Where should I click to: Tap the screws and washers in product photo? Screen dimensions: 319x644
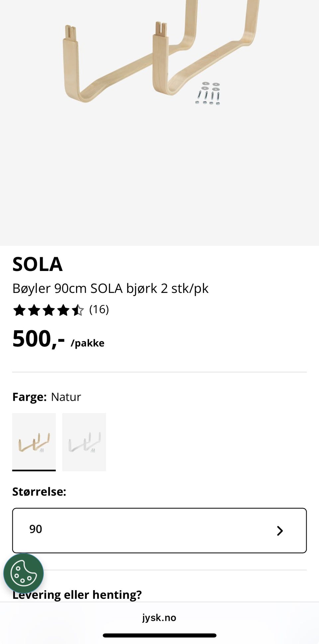click(208, 93)
